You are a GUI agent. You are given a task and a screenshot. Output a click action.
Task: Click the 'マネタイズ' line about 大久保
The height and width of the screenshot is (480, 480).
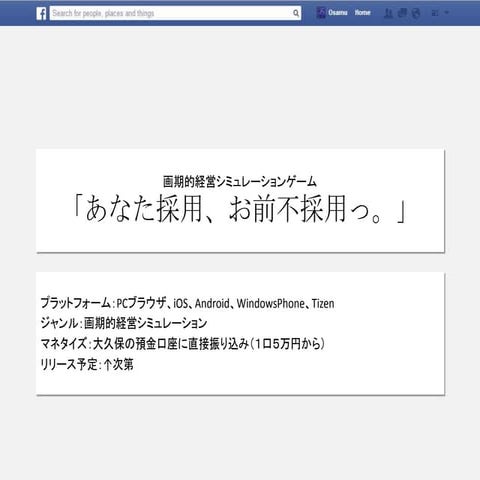182,344
